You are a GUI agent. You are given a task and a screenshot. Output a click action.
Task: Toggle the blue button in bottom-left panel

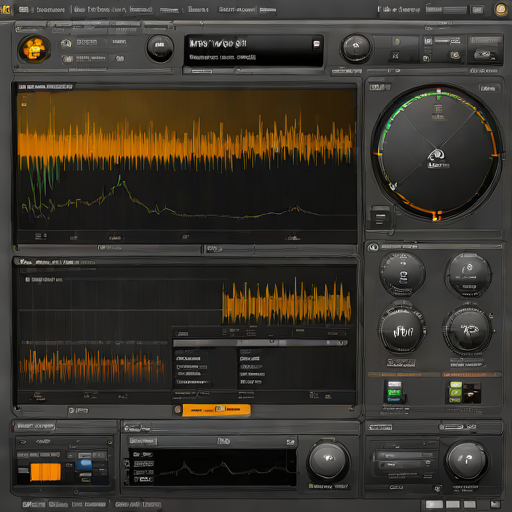85,464
